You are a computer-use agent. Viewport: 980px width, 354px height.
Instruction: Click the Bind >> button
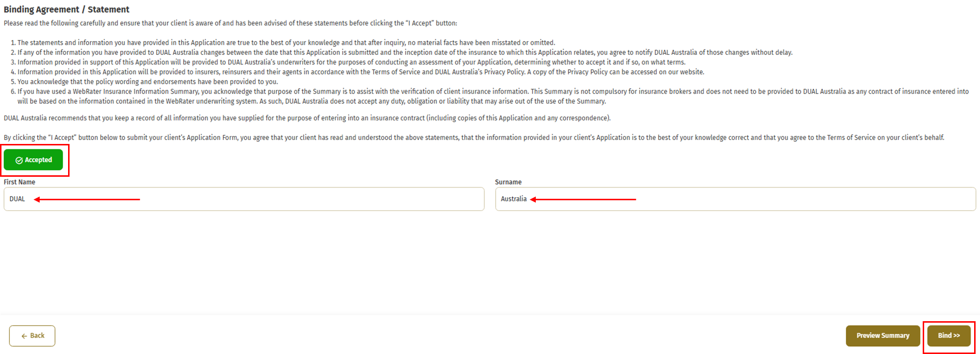point(949,336)
